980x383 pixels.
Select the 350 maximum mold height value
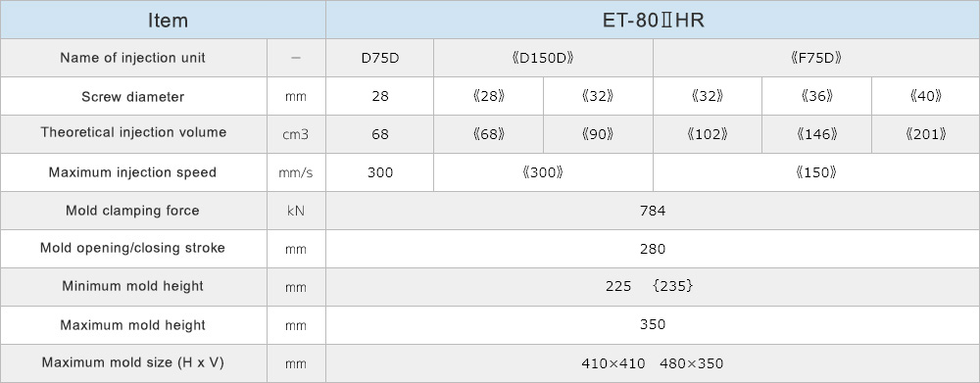(x=653, y=325)
